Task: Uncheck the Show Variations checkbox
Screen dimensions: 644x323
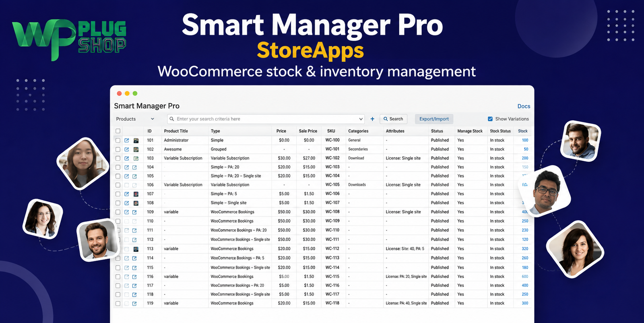Action: click(490, 119)
